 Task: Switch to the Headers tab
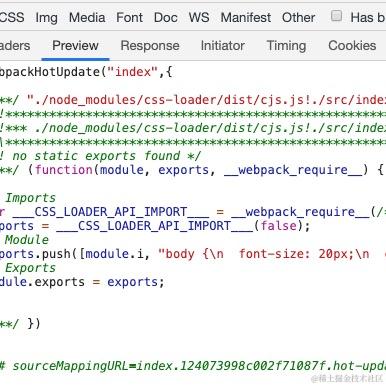(15, 46)
